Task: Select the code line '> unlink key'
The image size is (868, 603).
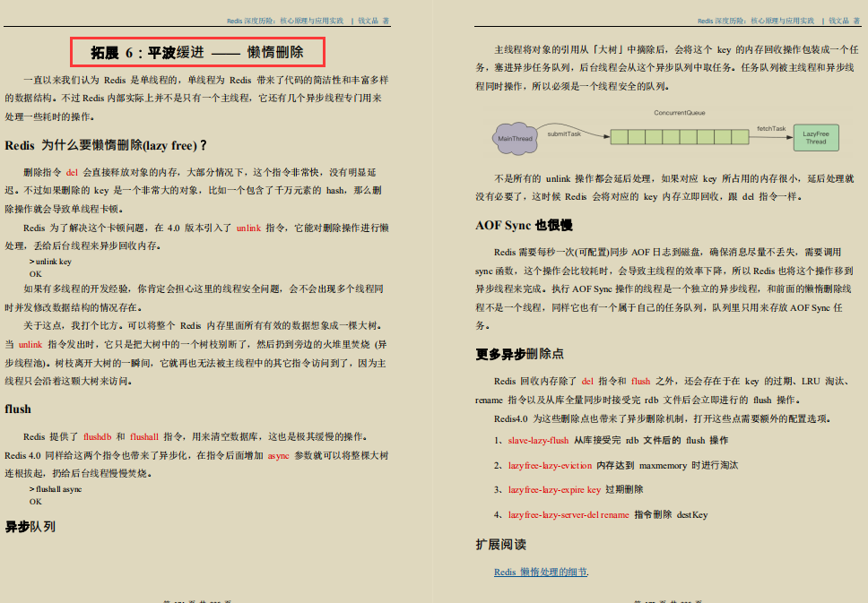Action: 50,262
